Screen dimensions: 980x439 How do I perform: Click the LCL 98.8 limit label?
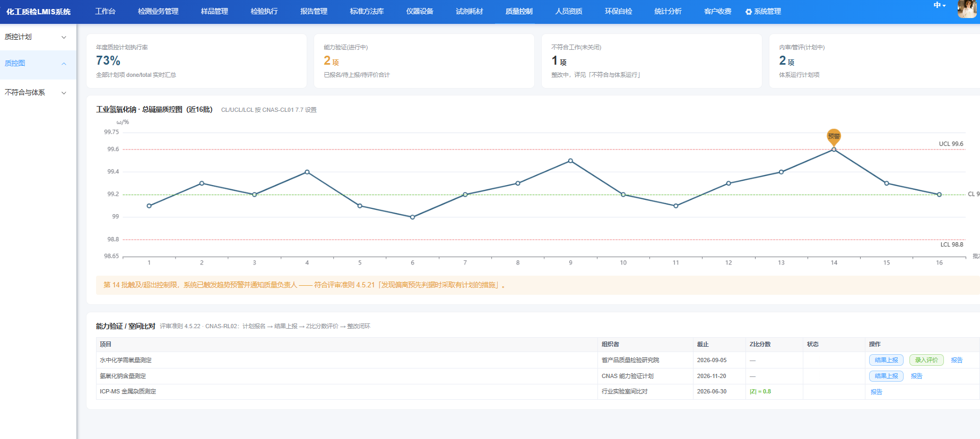(x=952, y=244)
